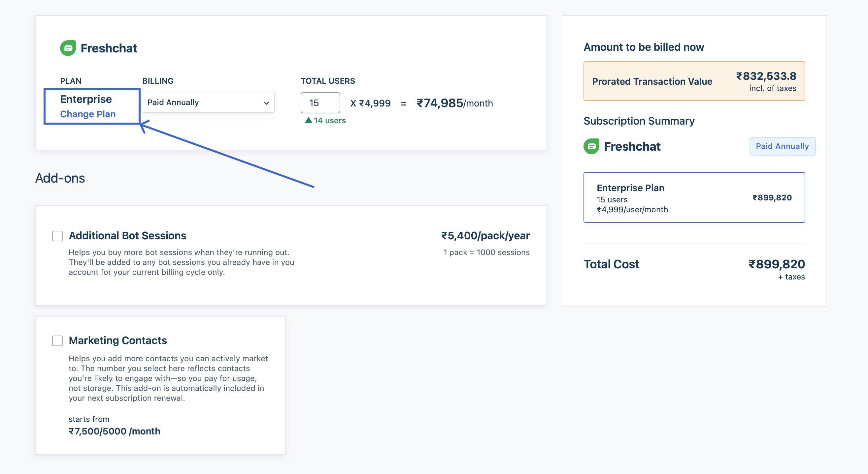Click the Paid Annually badge in summary
The image size is (868, 474).
[782, 146]
